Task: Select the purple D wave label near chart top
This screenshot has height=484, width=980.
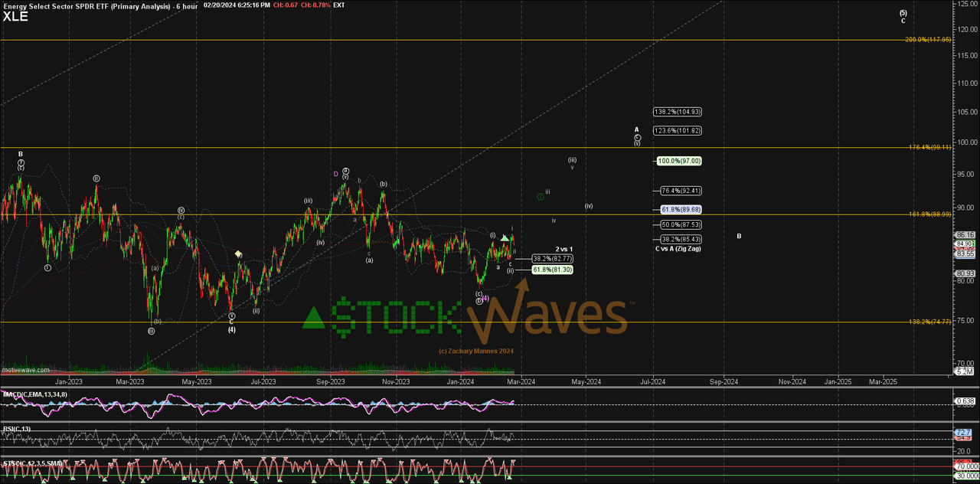Action: (335, 175)
